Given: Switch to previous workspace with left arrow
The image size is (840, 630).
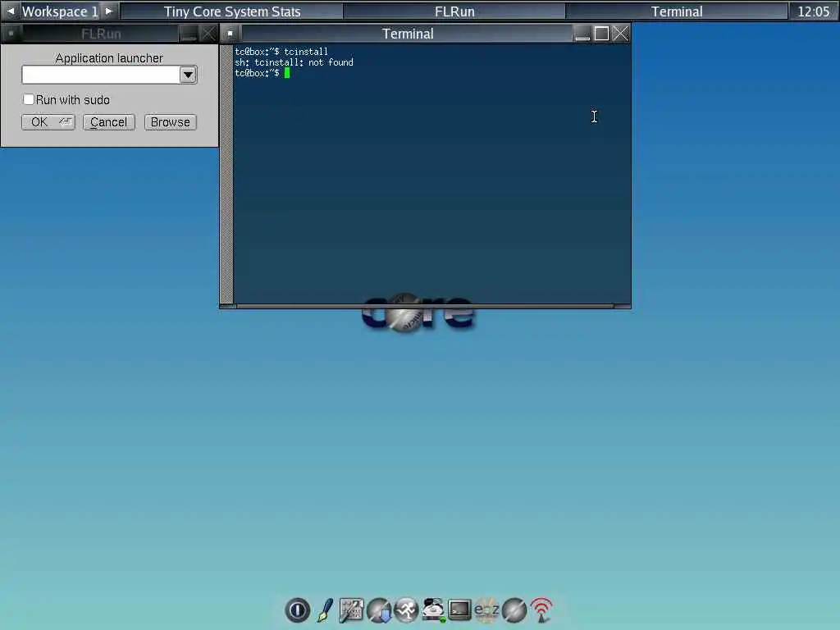Looking at the screenshot, I should pos(10,11).
